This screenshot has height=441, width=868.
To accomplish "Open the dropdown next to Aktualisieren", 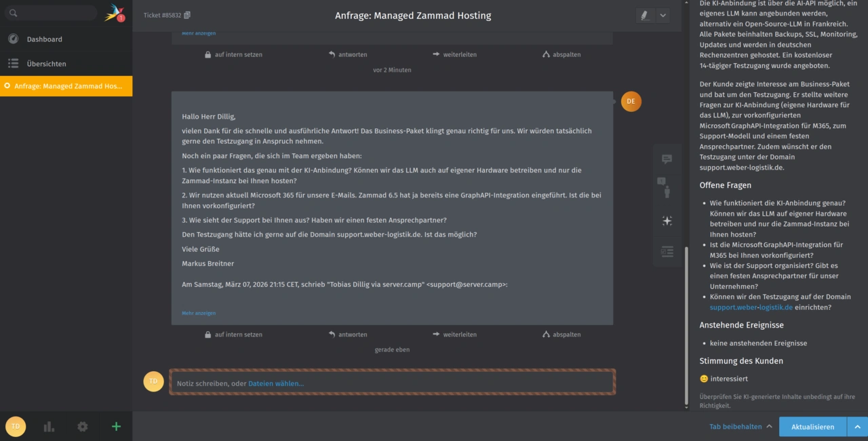I will (x=857, y=426).
